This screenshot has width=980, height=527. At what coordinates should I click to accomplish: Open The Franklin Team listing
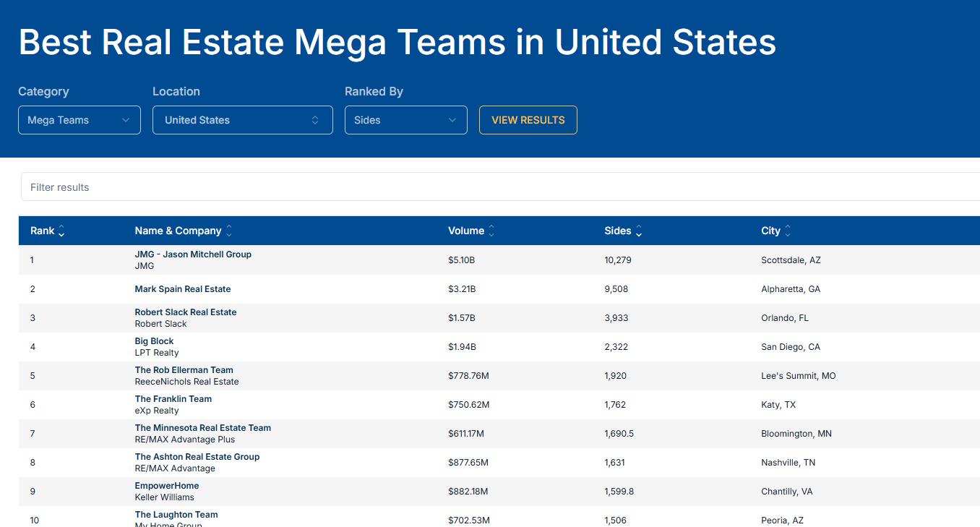click(x=173, y=399)
